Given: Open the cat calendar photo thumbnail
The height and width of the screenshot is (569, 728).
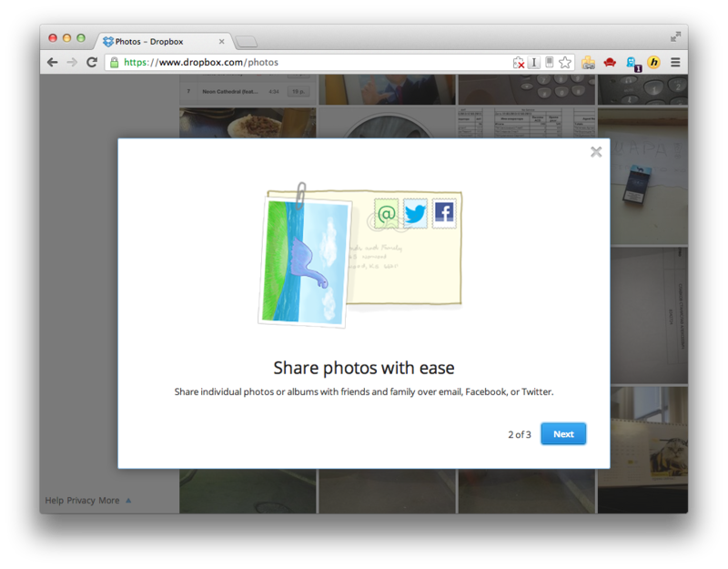Looking at the screenshot, I should [649, 449].
